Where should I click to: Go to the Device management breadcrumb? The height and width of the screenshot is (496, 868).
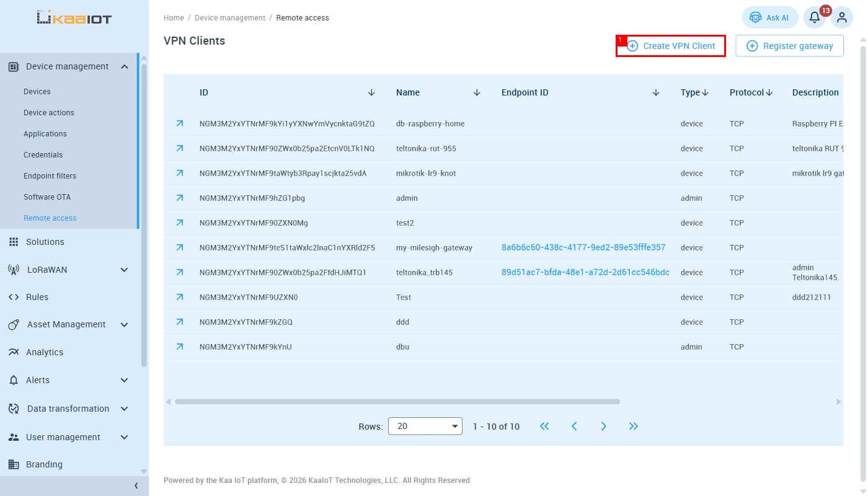230,18
